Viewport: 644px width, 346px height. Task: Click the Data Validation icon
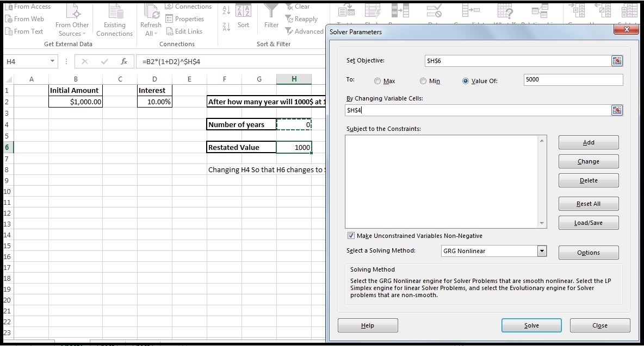[434, 10]
